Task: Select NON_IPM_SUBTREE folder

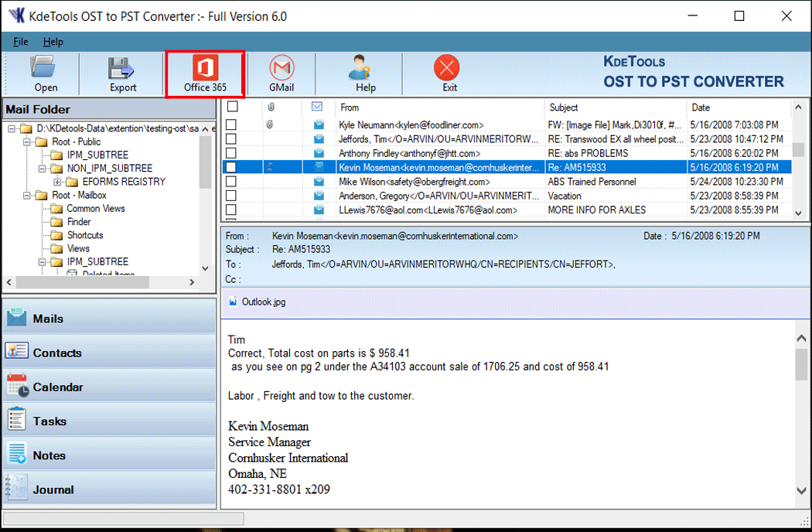Action: pyautogui.click(x=110, y=169)
